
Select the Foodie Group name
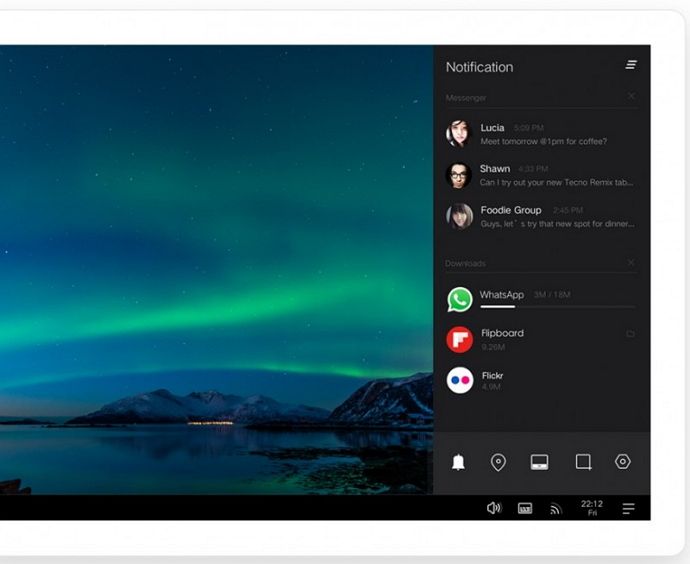pyautogui.click(x=511, y=210)
